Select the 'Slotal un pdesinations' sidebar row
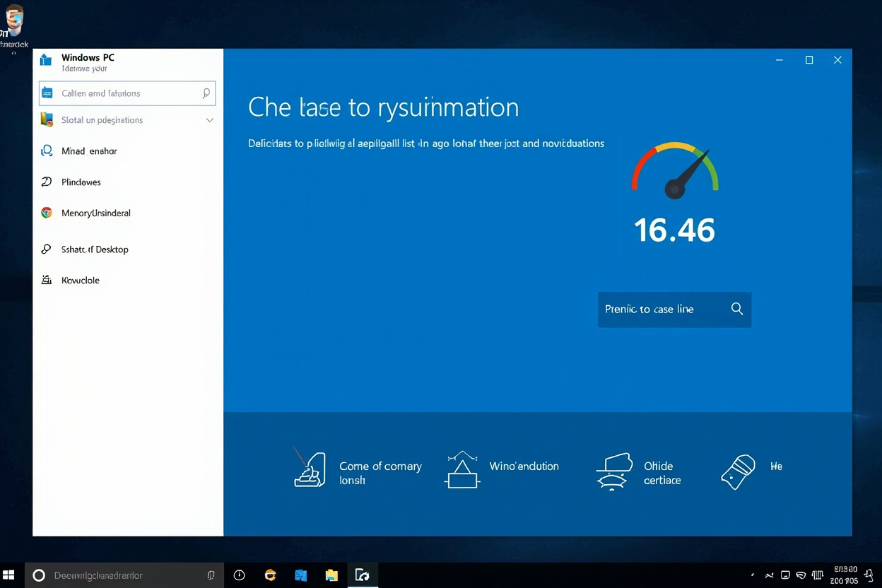This screenshot has width=882, height=588. point(127,120)
